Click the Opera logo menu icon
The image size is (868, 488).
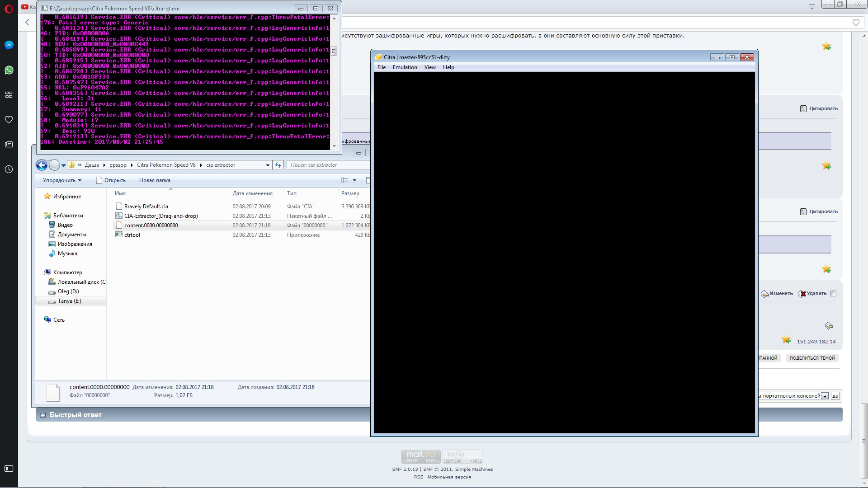click(9, 9)
